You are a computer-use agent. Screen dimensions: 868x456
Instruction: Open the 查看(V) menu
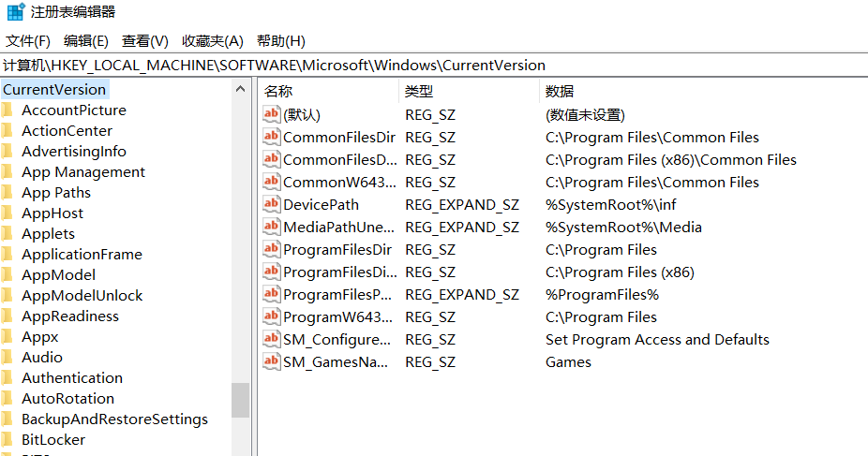144,41
